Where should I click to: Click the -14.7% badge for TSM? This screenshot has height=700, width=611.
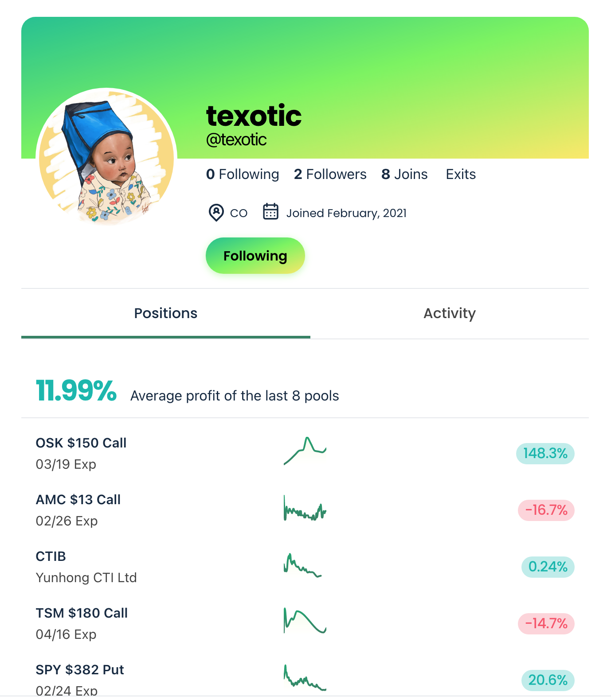546,623
